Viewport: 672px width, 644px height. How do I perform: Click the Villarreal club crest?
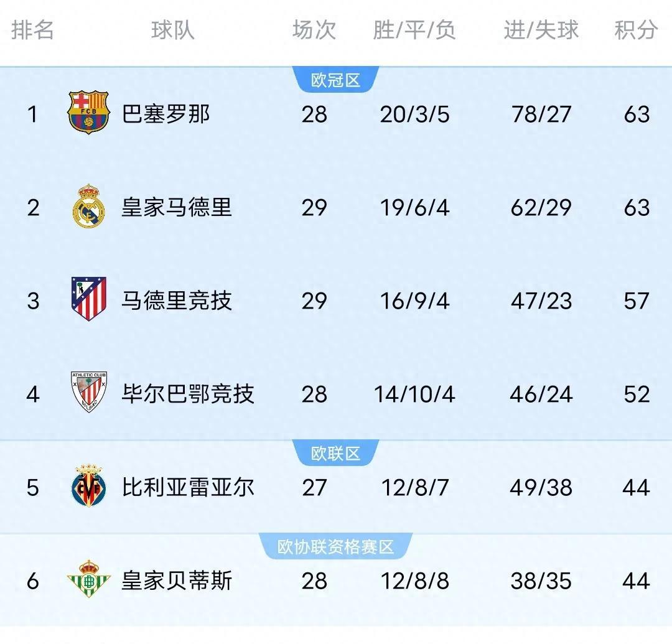point(89,486)
